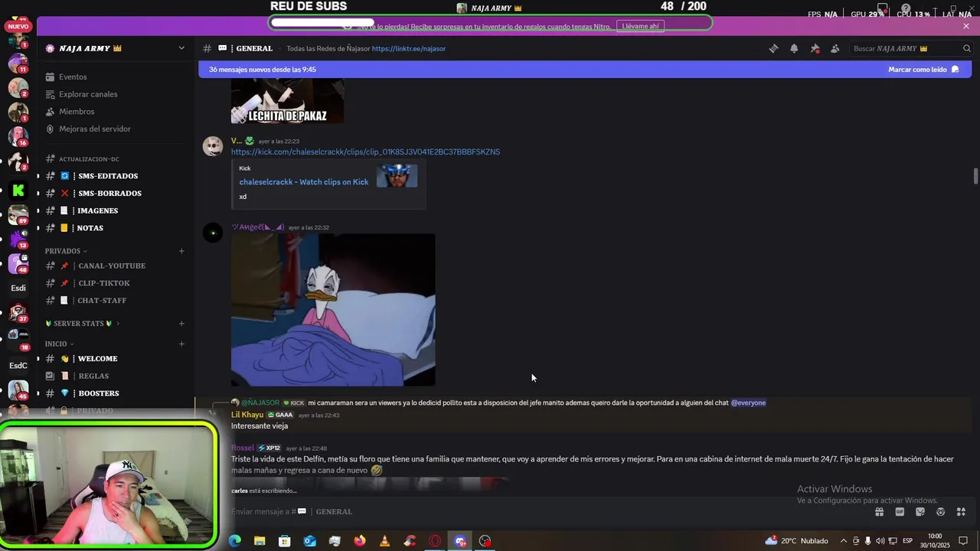Open Firefox from taskbar
Image resolution: width=980 pixels, height=551 pixels.
click(360, 541)
